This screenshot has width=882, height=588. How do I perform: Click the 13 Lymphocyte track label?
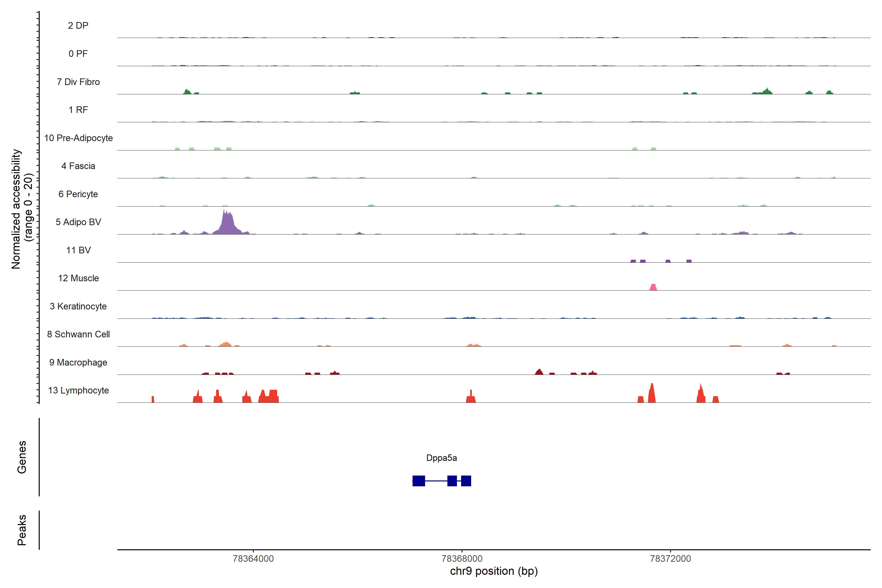78,390
